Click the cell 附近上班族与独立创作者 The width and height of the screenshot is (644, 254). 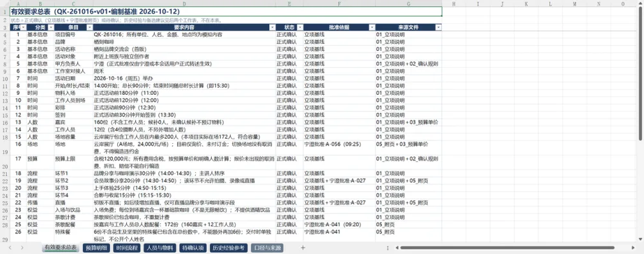coord(184,57)
